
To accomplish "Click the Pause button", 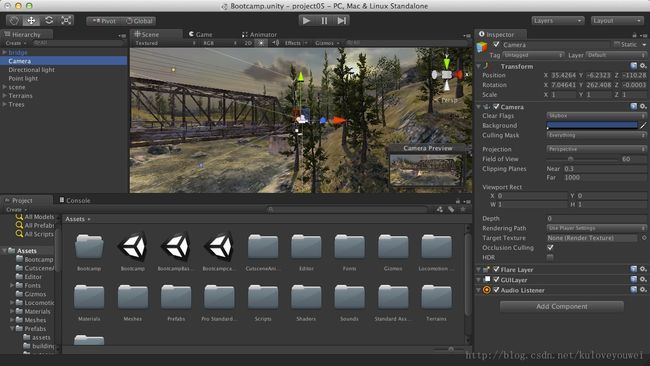I will point(324,20).
